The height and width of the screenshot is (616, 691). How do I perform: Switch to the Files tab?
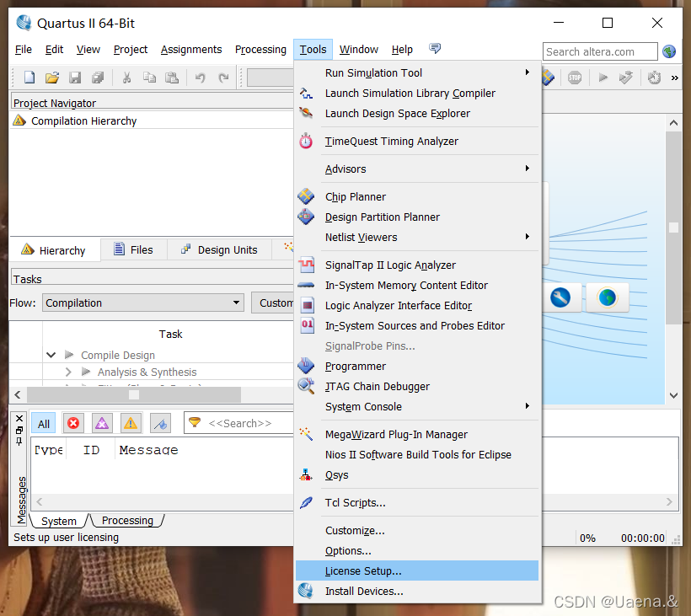coord(133,249)
